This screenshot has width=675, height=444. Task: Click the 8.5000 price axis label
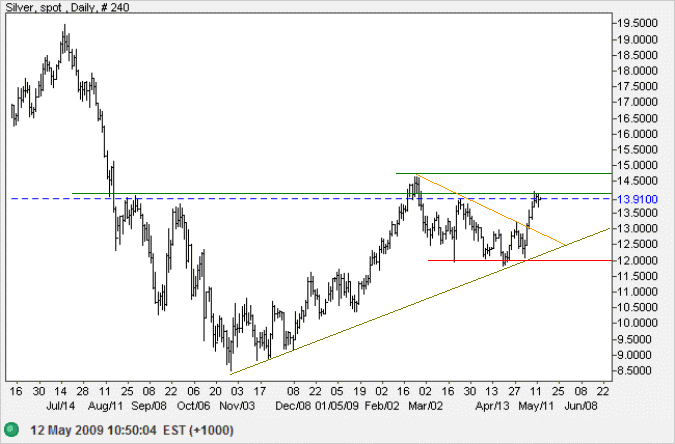click(637, 370)
